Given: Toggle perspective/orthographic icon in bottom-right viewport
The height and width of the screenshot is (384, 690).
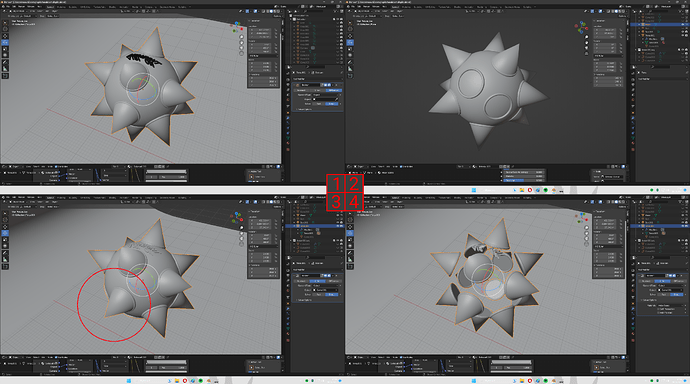Looking at the screenshot, I should (586, 244).
